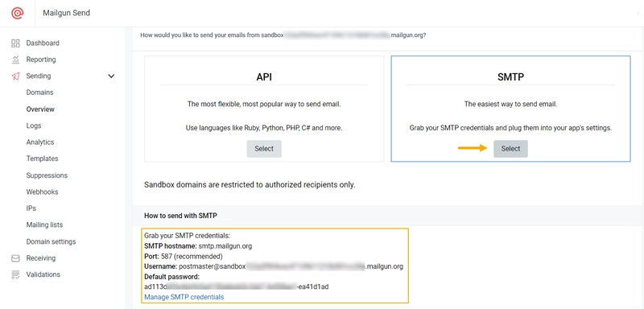Click the SMTP card heading
644x309 pixels.
tap(510, 76)
